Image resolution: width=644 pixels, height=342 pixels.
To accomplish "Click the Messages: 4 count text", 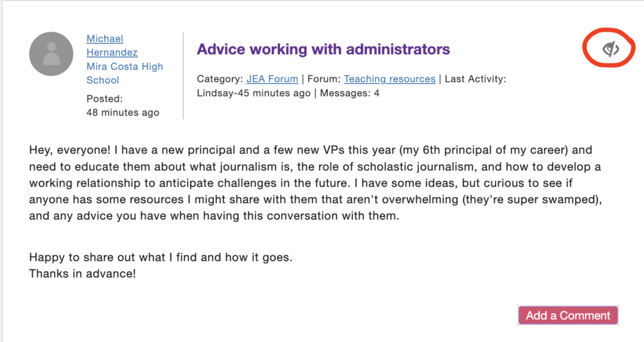I will click(350, 93).
